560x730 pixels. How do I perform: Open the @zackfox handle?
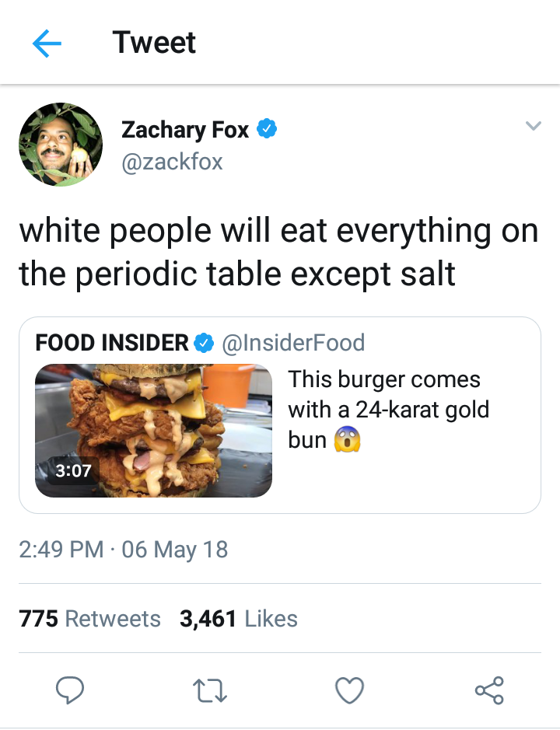(172, 161)
